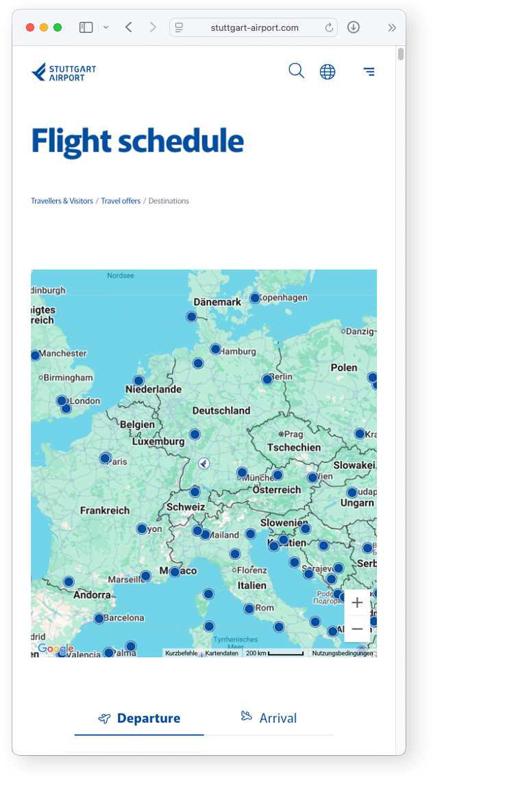Screen dimensions: 505x812
Task: Select the Arrival tab
Action: (x=269, y=718)
